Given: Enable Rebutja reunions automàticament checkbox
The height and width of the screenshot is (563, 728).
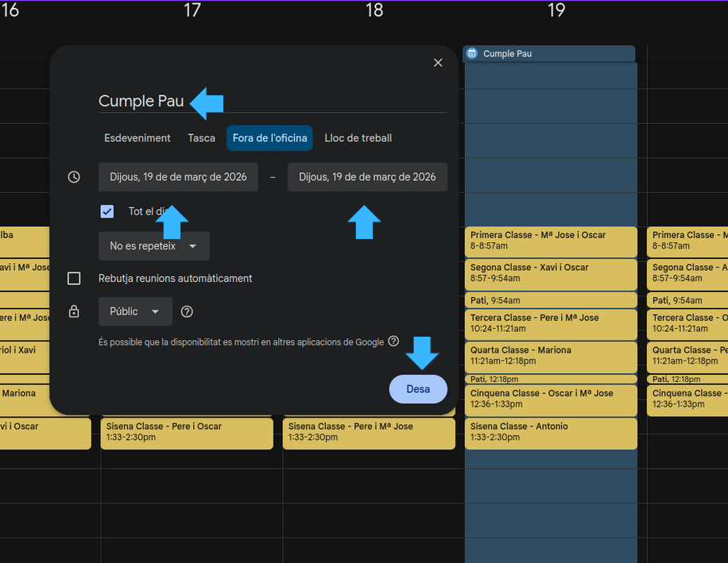Looking at the screenshot, I should (x=74, y=279).
